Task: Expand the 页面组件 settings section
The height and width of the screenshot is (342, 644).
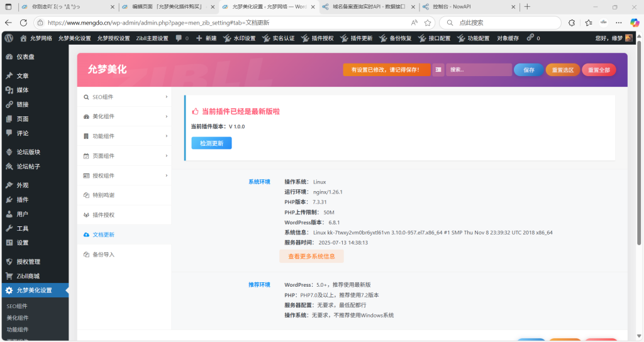Action: tap(124, 156)
